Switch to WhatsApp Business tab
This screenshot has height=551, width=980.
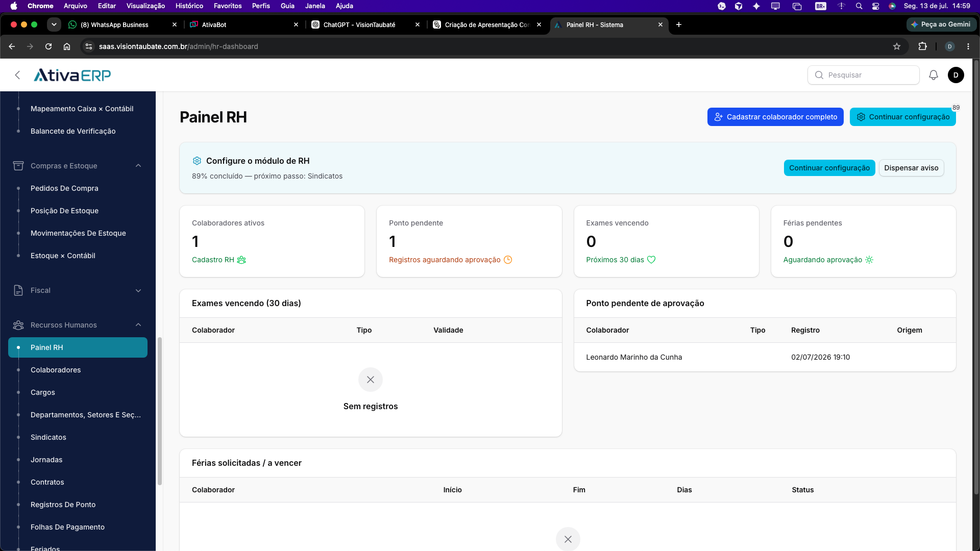[122, 24]
